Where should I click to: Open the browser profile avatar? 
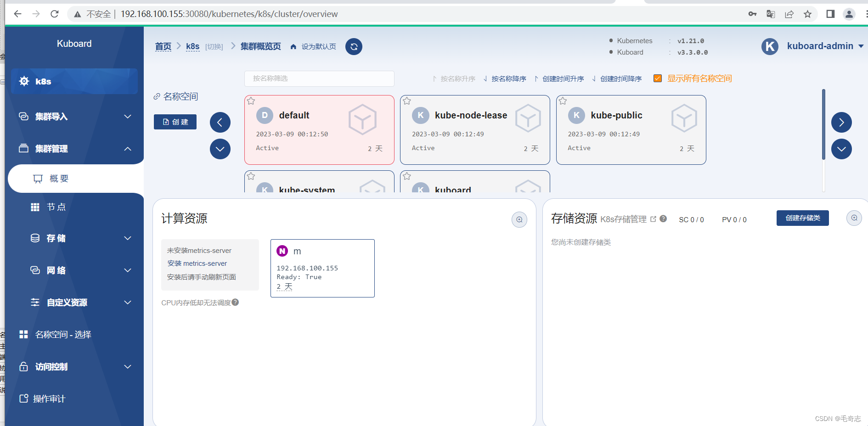(x=849, y=14)
